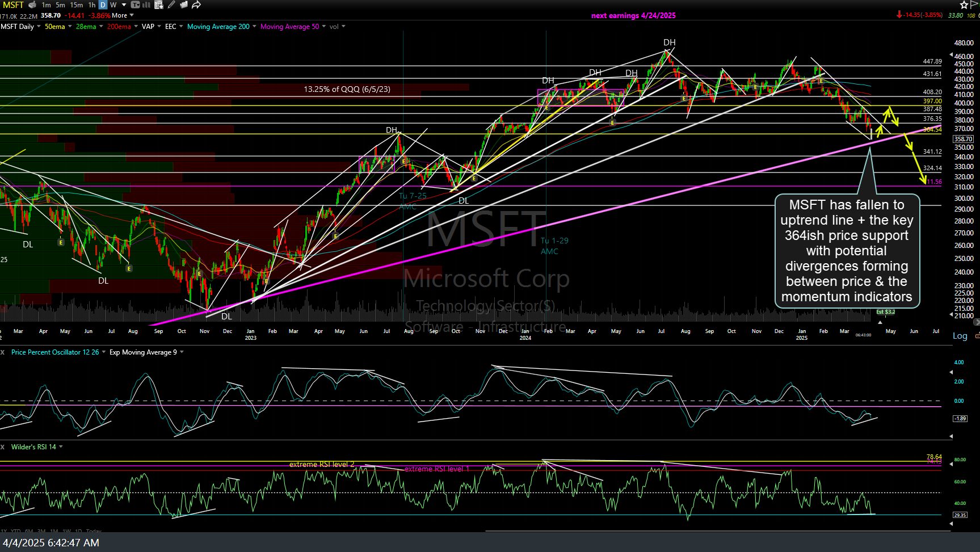The image size is (980, 552).
Task: Click the share arrow icon
Action: pos(196,5)
